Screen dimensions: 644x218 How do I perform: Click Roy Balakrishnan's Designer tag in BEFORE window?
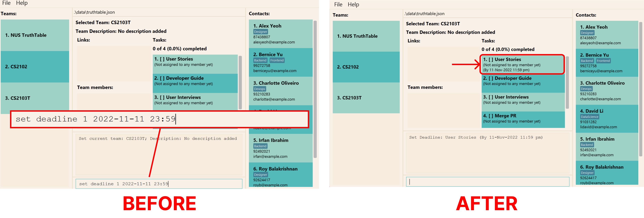coord(260,175)
